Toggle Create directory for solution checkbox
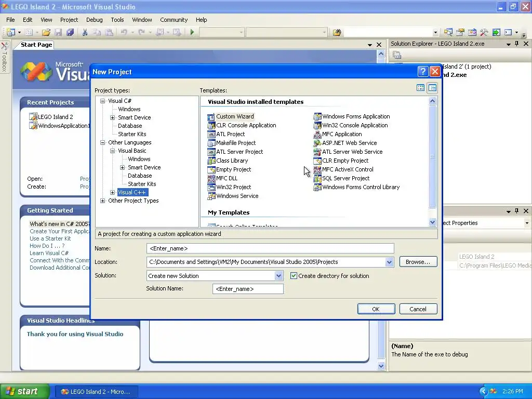Image resolution: width=532 pixels, height=399 pixels. (x=294, y=276)
